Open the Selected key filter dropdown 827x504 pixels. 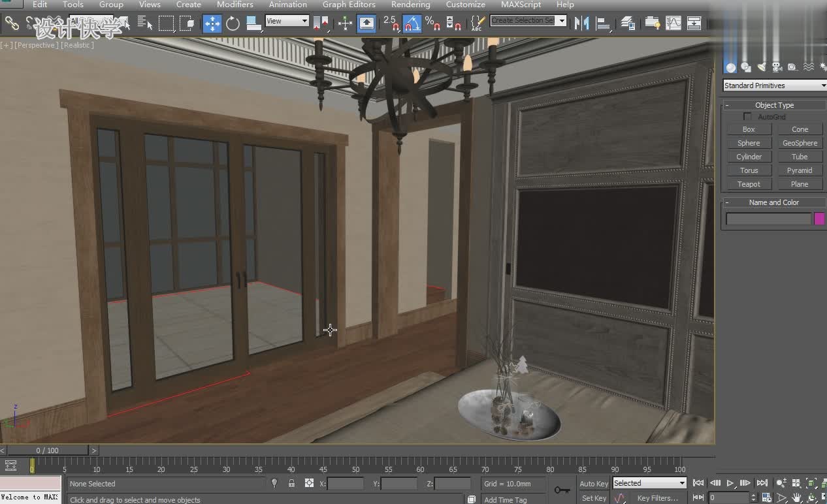(649, 483)
